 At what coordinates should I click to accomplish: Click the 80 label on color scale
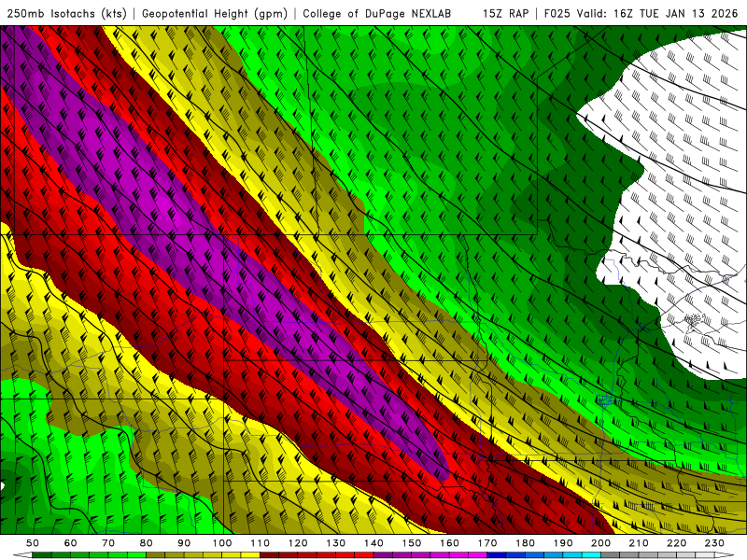[x=147, y=543]
